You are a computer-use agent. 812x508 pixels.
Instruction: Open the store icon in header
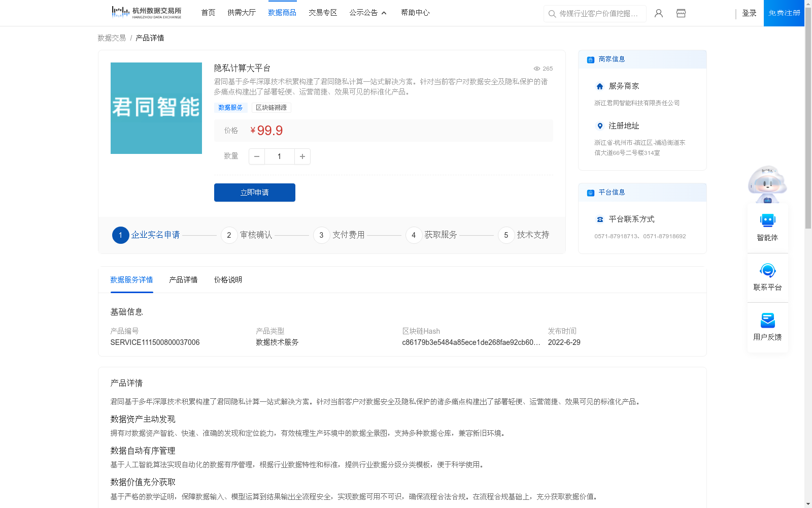coord(681,13)
